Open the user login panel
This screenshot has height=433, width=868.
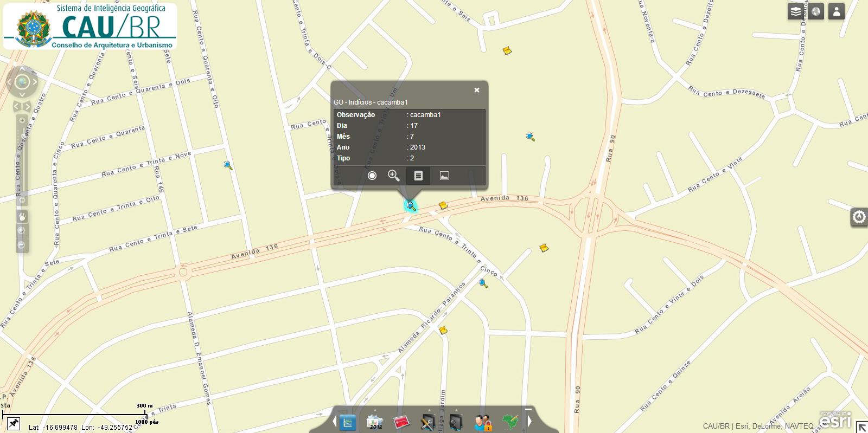coord(837,11)
